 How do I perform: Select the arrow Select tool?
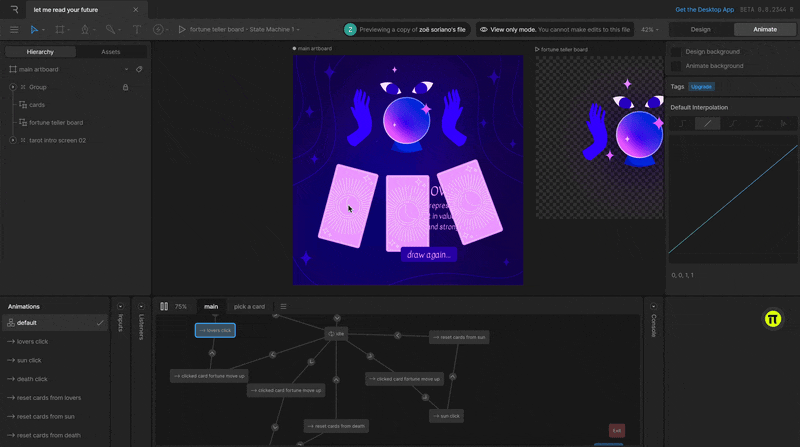click(x=35, y=30)
